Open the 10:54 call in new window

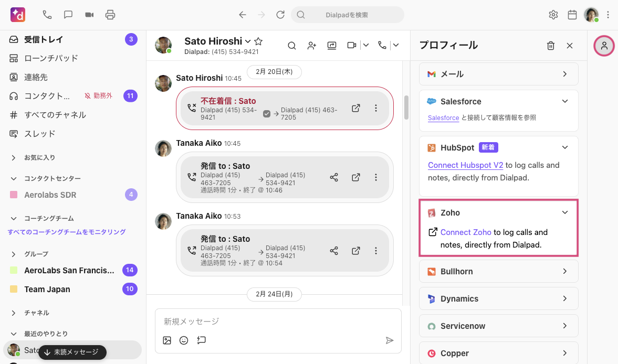[x=356, y=251]
